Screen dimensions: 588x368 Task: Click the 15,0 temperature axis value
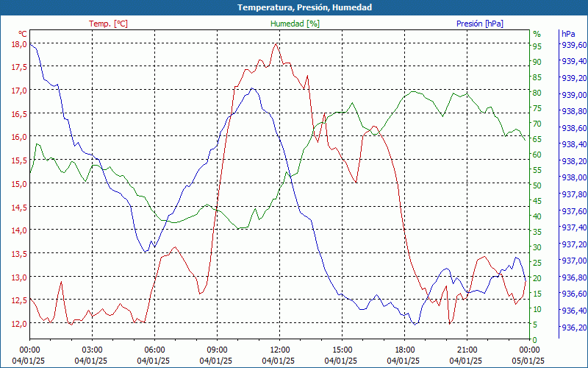pyautogui.click(x=19, y=184)
